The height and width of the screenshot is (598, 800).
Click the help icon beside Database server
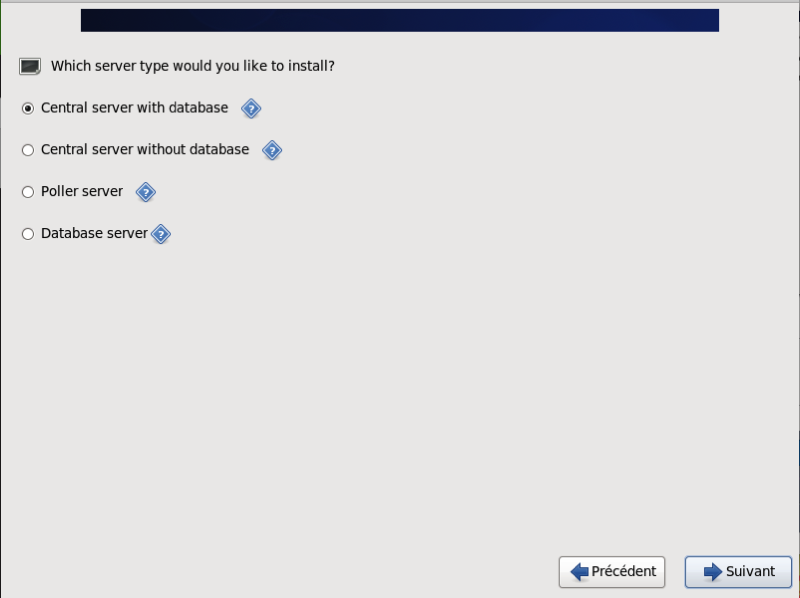(161, 234)
